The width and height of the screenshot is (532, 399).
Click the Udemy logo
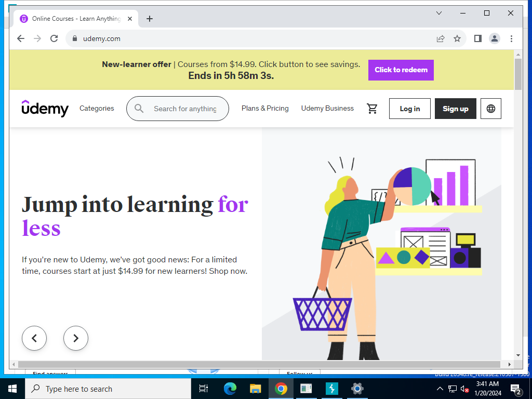point(45,109)
